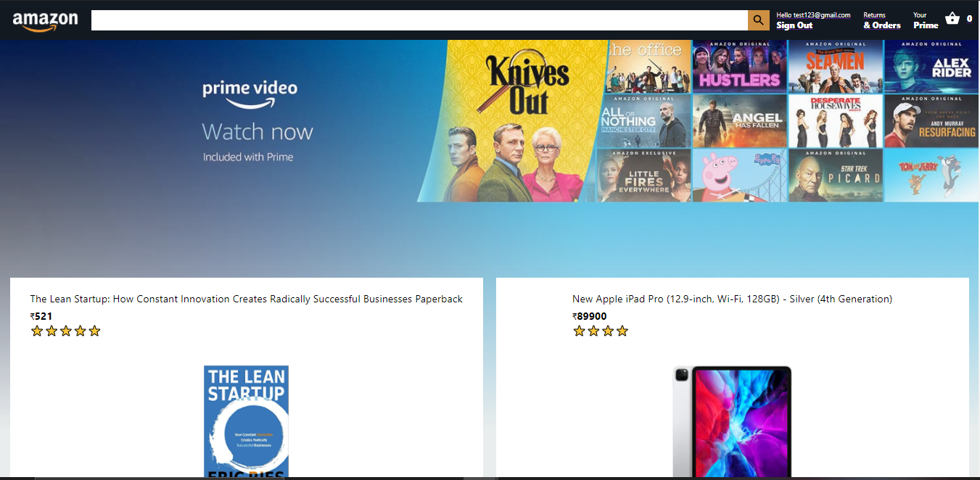Click the orange search magnifier button

(x=759, y=20)
